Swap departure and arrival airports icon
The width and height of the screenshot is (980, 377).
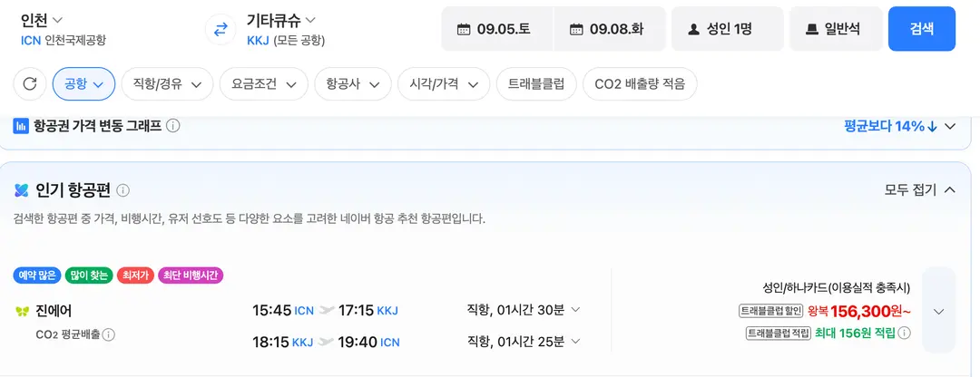[x=220, y=30]
